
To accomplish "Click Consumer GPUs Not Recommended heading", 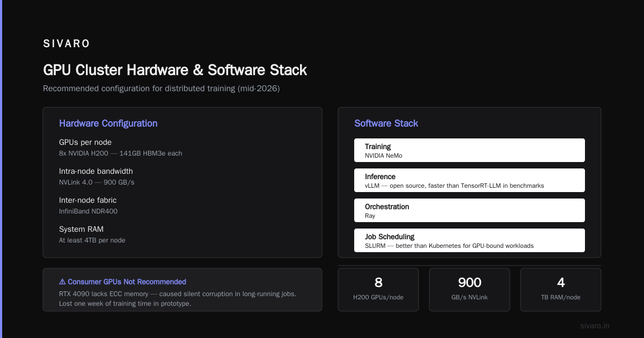I will pyautogui.click(x=127, y=282).
